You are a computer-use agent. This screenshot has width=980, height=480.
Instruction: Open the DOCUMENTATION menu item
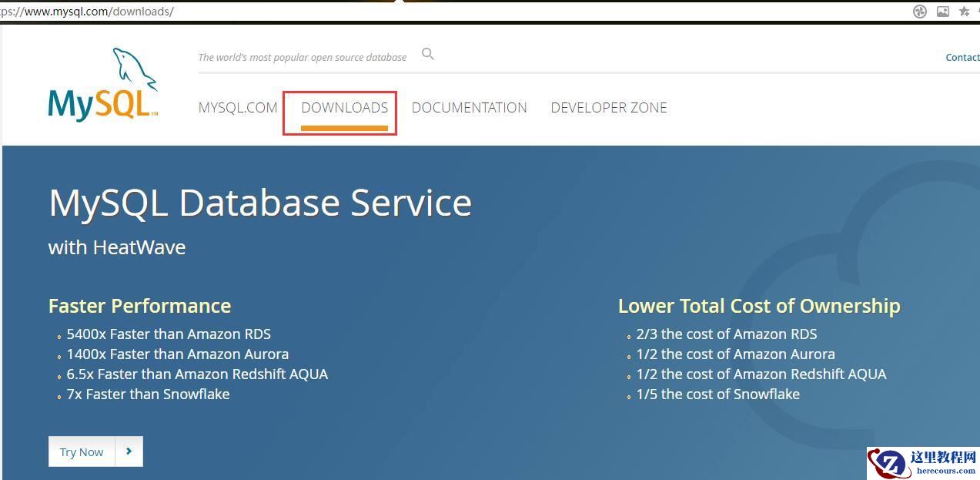(x=469, y=108)
